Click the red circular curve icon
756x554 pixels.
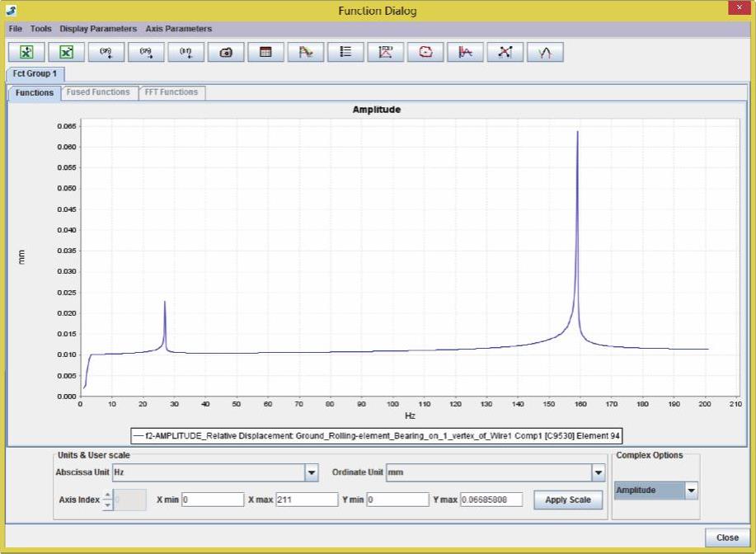click(425, 52)
